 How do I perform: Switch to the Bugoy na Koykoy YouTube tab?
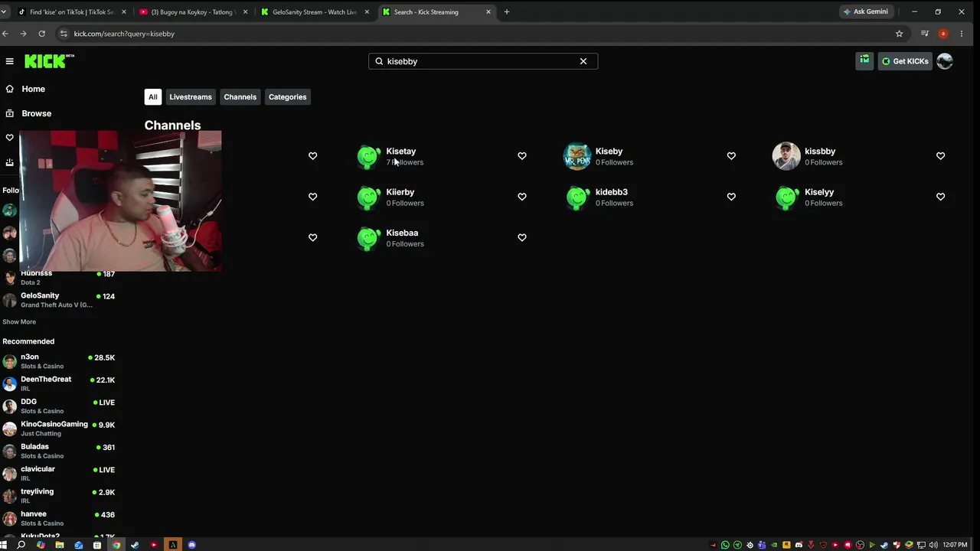coord(192,12)
